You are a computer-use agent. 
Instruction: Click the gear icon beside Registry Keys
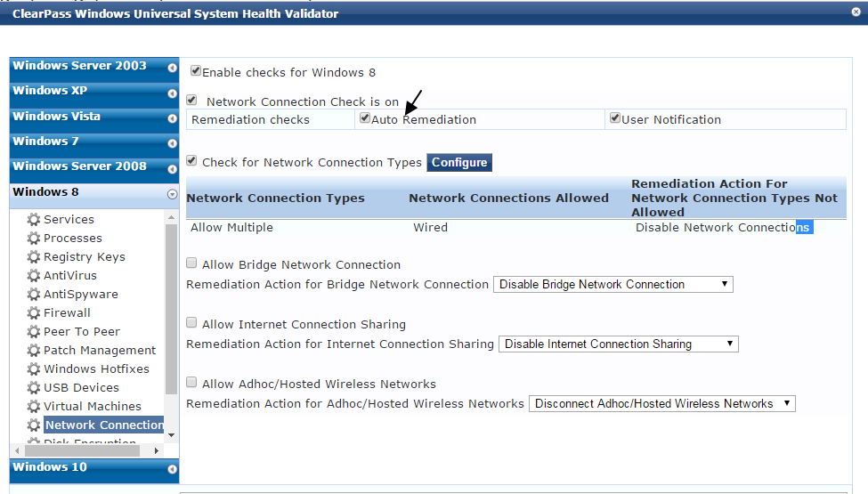click(34, 257)
